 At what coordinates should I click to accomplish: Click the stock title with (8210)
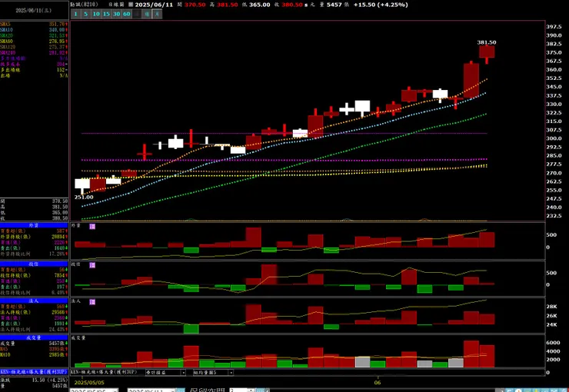pyautogui.click(x=84, y=5)
